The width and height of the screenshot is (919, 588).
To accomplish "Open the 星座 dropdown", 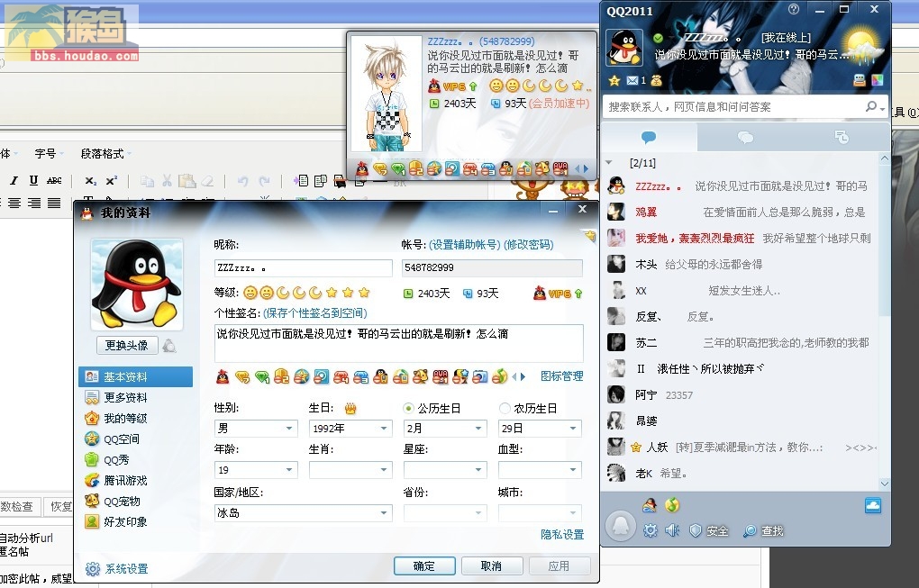I will click(445, 470).
